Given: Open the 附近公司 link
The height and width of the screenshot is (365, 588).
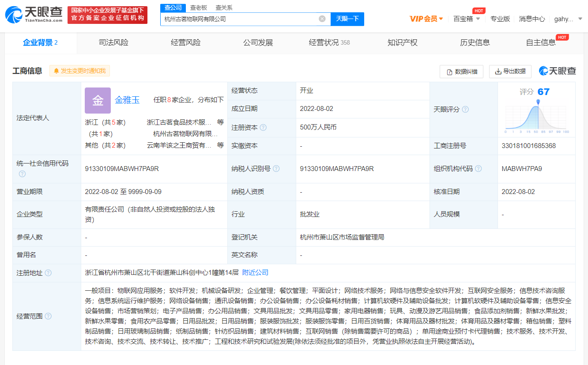Looking at the screenshot, I should [255, 273].
